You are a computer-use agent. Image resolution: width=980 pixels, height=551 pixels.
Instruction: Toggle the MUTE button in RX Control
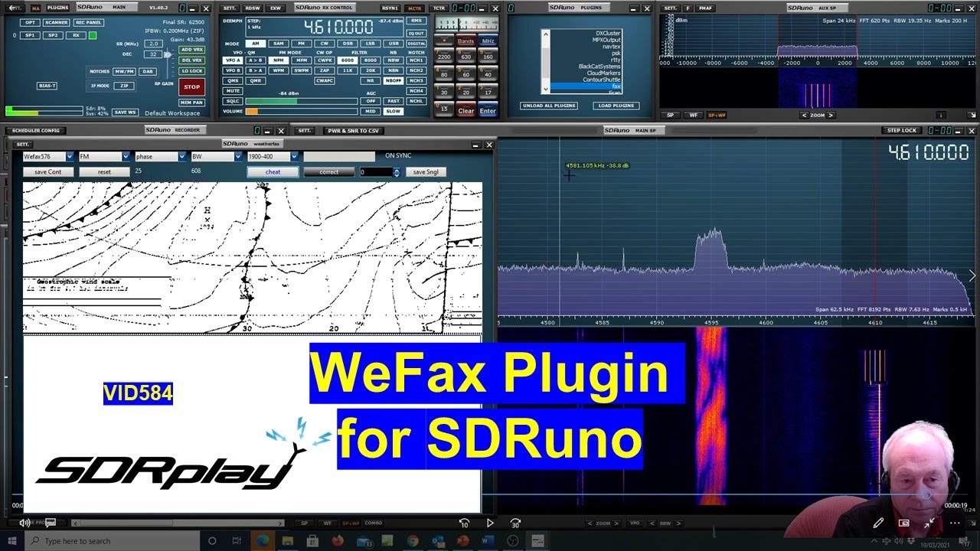[x=232, y=90]
